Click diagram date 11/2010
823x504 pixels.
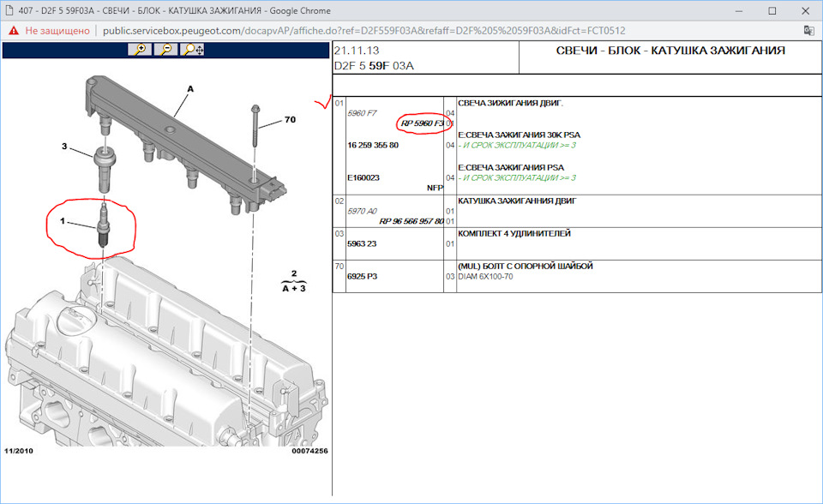[x=18, y=451]
